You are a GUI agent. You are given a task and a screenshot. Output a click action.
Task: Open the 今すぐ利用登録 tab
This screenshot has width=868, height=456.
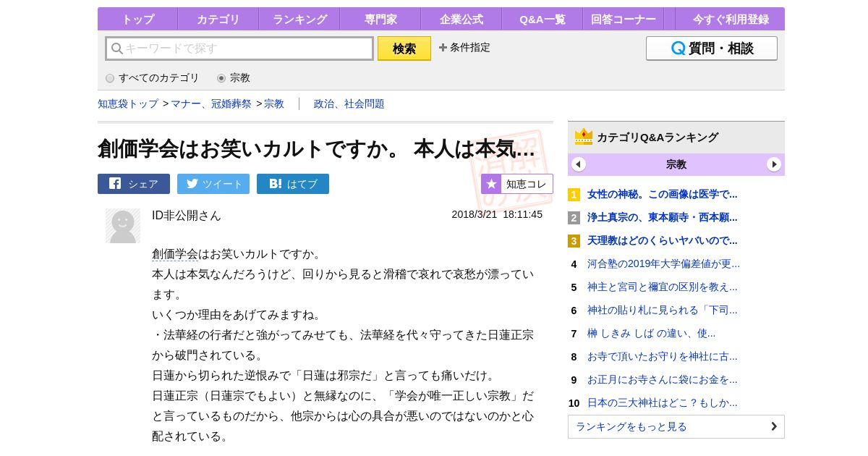[731, 19]
